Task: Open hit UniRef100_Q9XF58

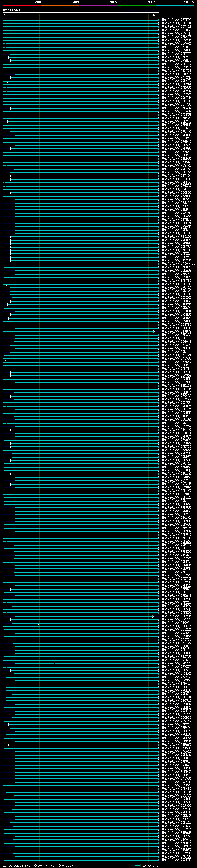Action: tap(177, 115)
